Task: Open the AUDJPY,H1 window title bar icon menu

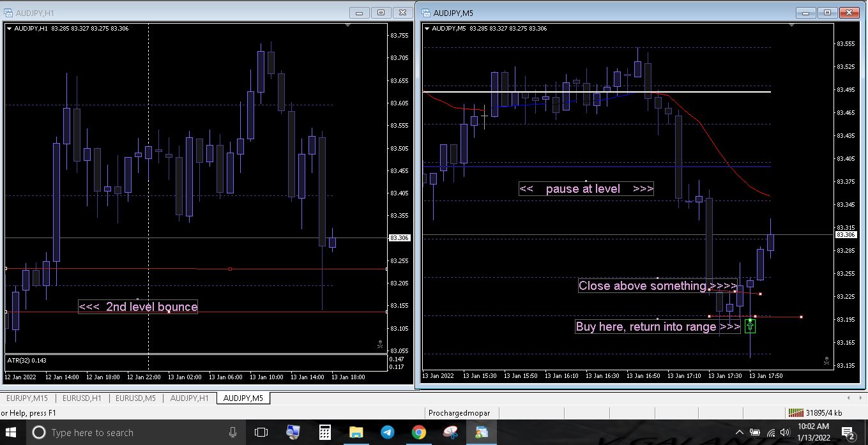Action: [x=8, y=13]
